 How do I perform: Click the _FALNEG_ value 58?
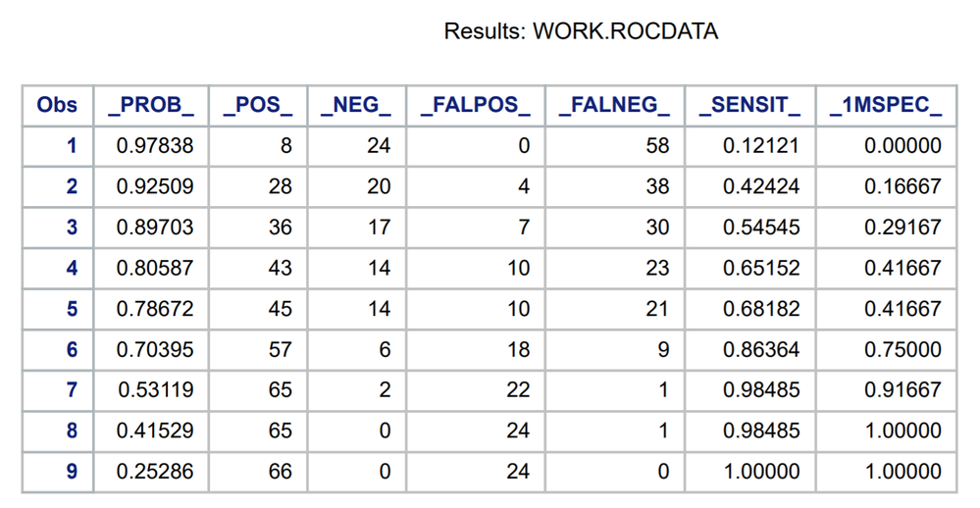point(657,146)
